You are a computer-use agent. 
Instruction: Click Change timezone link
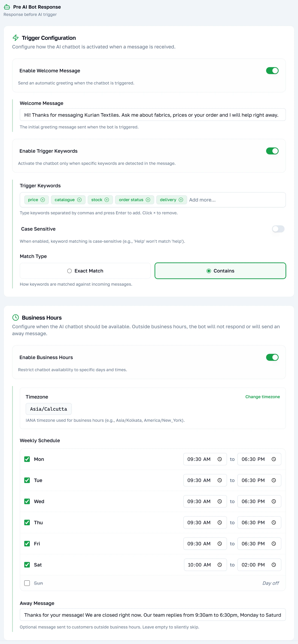262,397
